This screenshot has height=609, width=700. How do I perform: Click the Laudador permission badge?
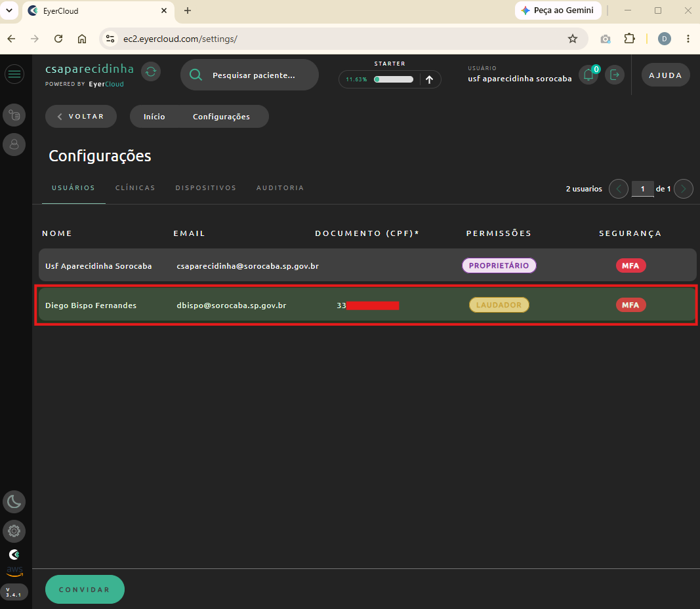(499, 305)
